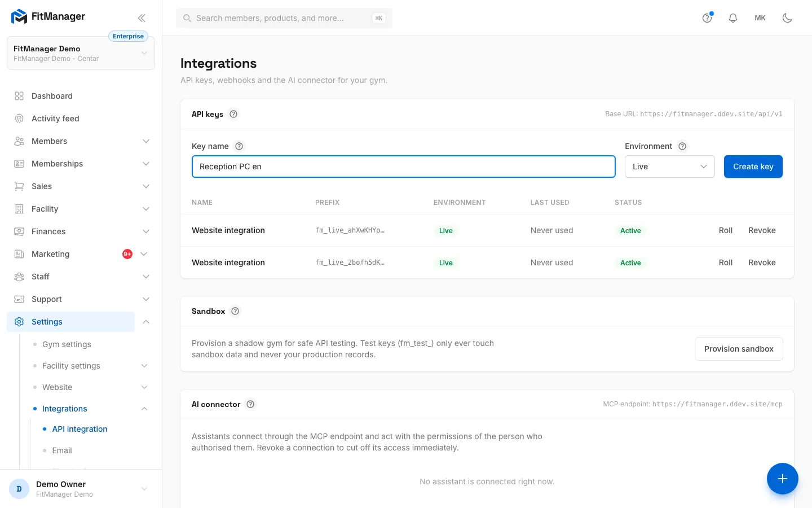Collapse the sidebar with the double-chevron icon
Viewport: 812px width, 508px height.
tap(142, 18)
